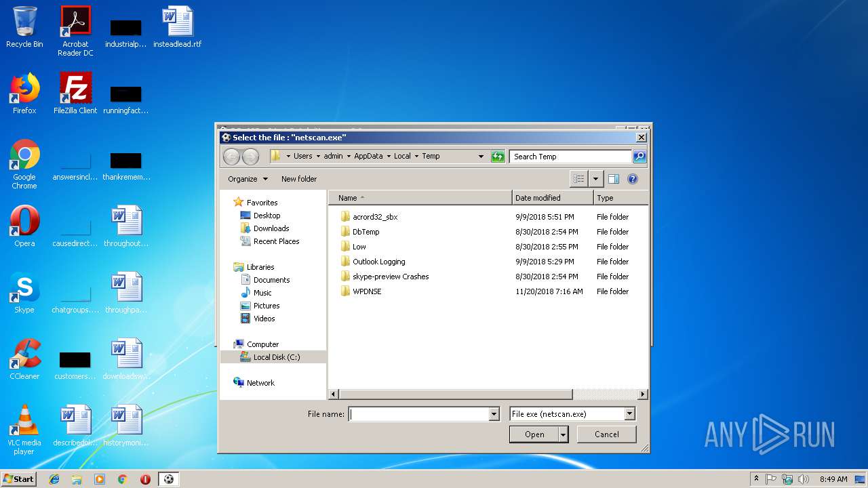Open Chrome from the taskbar
Screen dimensions: 868x488
(122, 479)
